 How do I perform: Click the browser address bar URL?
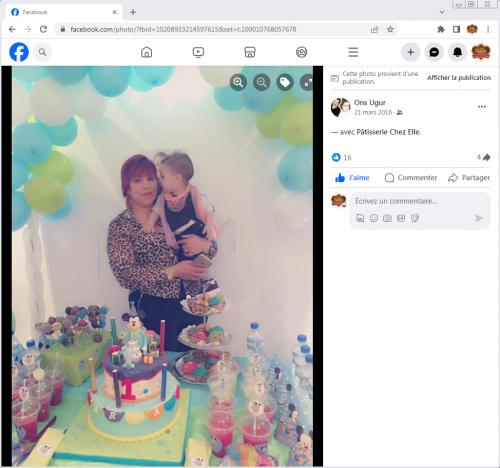(183, 29)
